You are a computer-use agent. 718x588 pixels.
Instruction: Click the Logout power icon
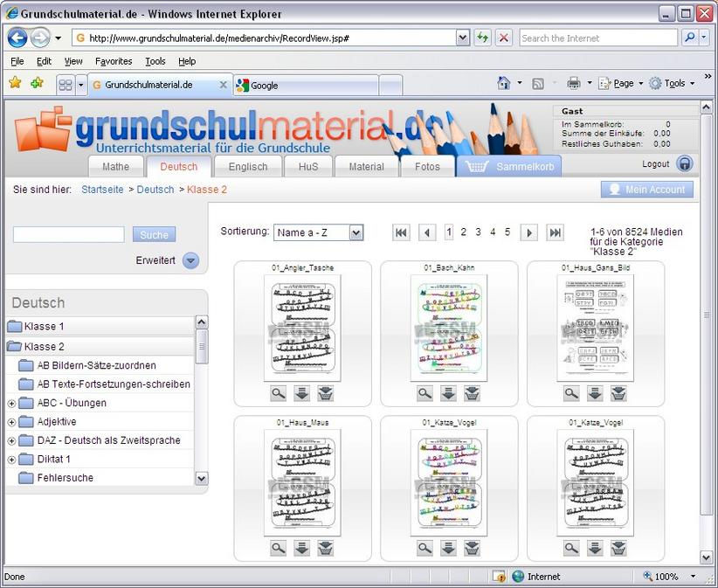pyautogui.click(x=685, y=164)
